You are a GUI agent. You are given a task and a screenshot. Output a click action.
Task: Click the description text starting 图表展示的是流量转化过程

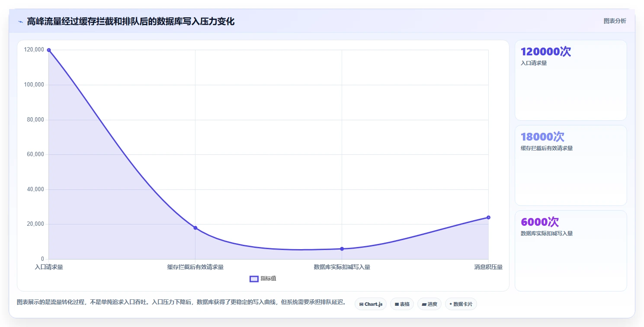pyautogui.click(x=181, y=302)
